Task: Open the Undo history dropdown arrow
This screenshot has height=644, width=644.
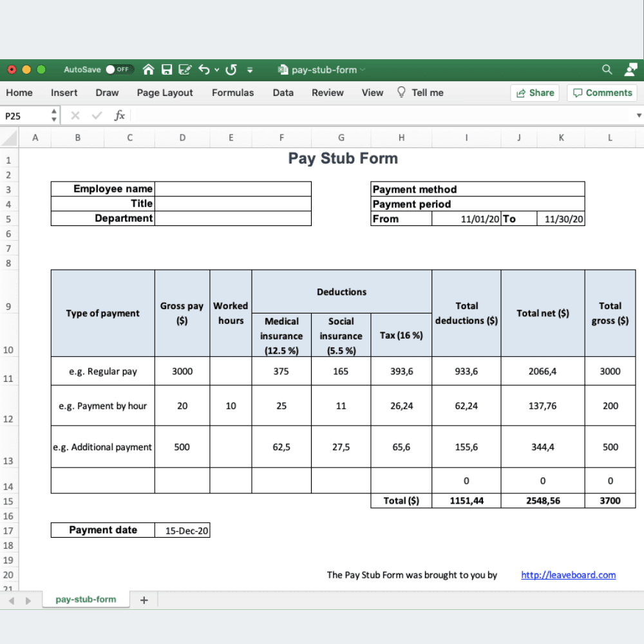Action: [x=217, y=70]
